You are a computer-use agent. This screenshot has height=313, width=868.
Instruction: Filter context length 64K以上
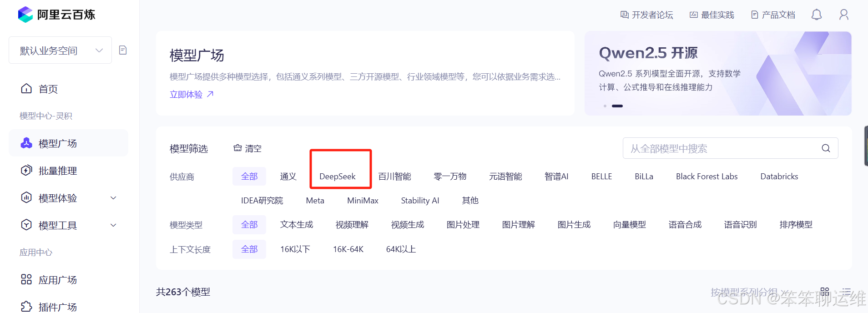401,249
